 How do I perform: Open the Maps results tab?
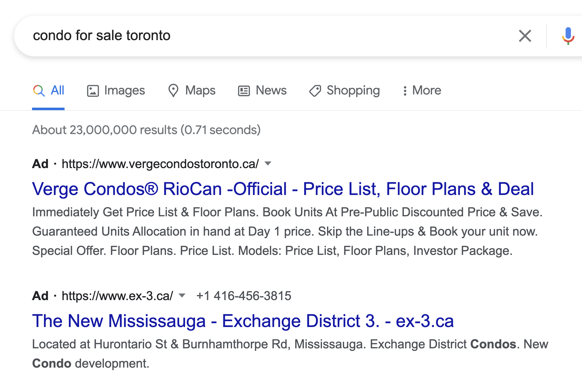[200, 90]
